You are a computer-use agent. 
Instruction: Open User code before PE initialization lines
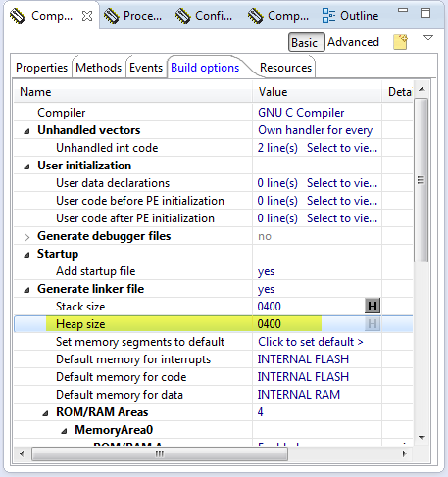pos(318,201)
